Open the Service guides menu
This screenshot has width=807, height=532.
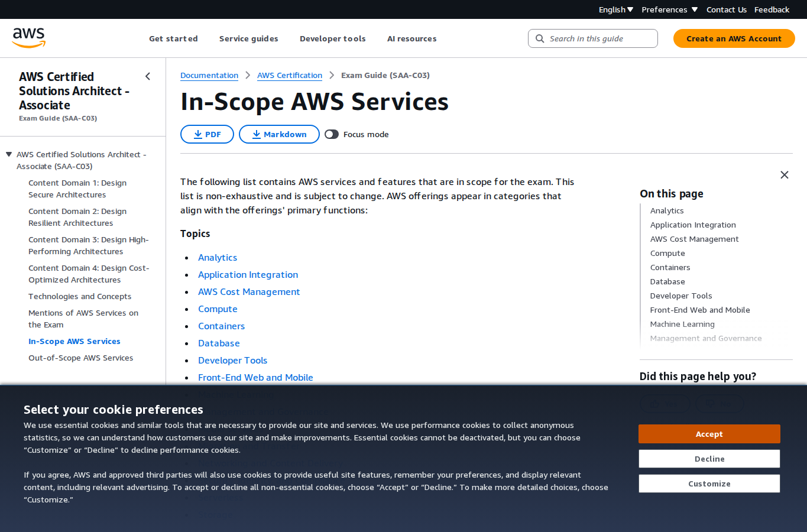pyautogui.click(x=249, y=38)
